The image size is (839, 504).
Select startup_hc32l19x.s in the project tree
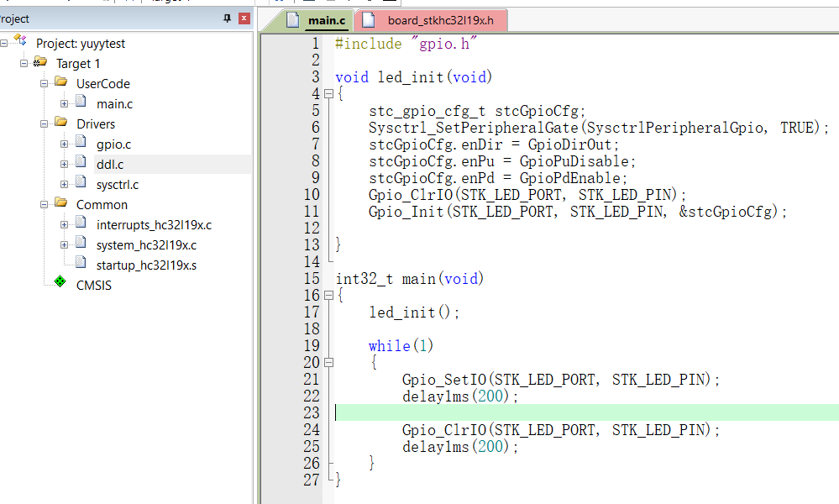coord(146,265)
